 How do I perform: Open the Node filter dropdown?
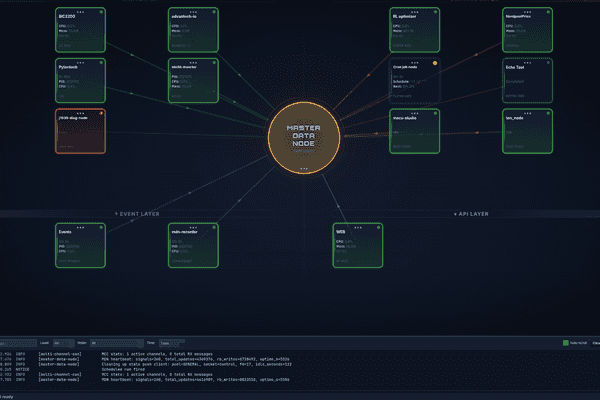[117, 343]
